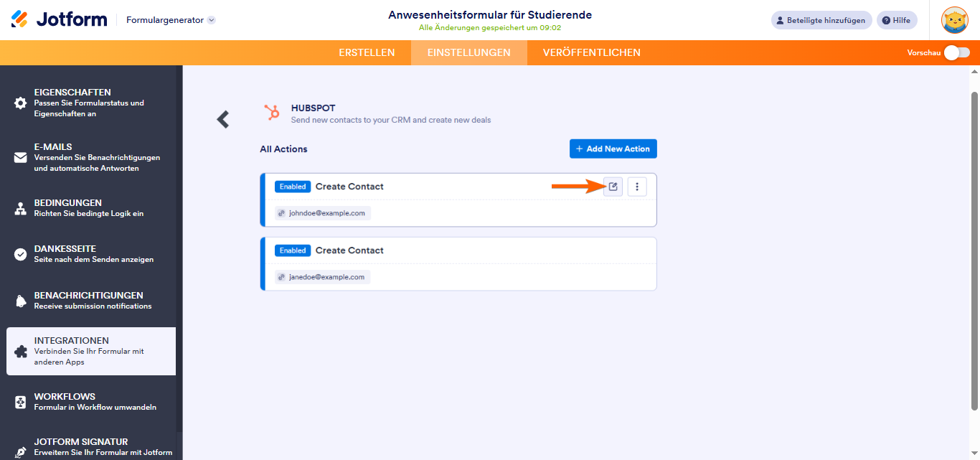Select the janedoe@example.com Create Contact action
The image size is (980, 460).
pyautogui.click(x=458, y=263)
